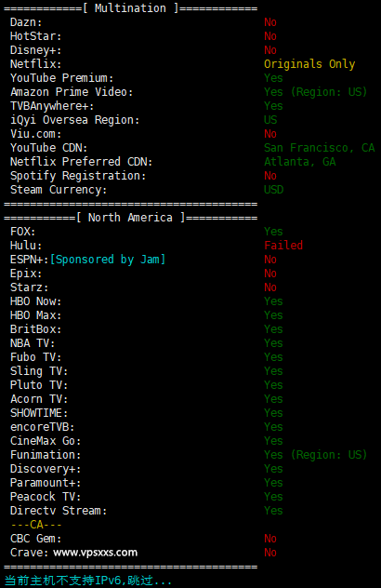Click the '[Sponsored by Jam]' text
The height and width of the screenshot is (588, 381).
pyautogui.click(x=108, y=260)
